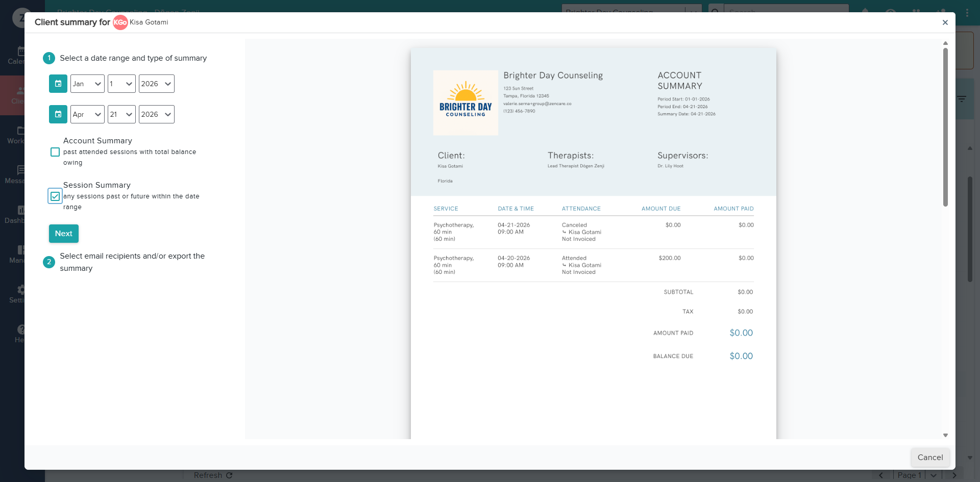The height and width of the screenshot is (482, 980).
Task: Select step 1 date range heading
Action: pyautogui.click(x=133, y=58)
